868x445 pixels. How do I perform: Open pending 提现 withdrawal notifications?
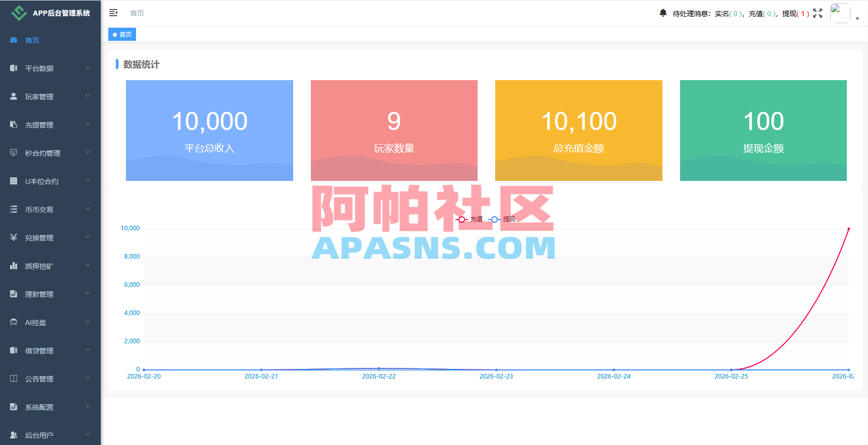click(x=796, y=14)
